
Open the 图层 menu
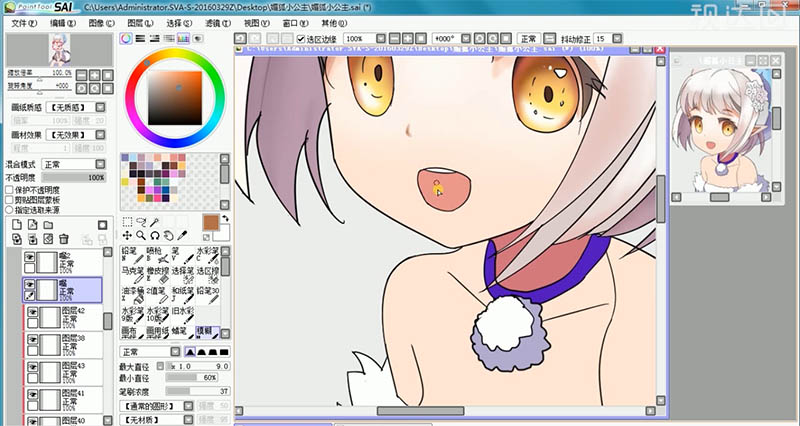click(x=140, y=23)
